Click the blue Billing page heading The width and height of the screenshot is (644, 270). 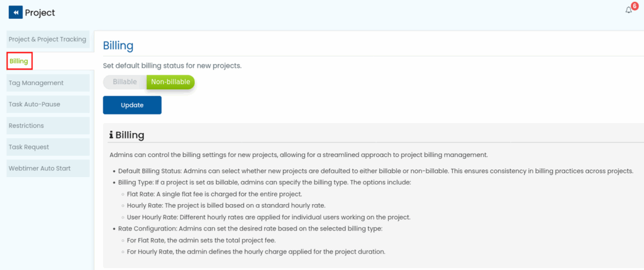pos(118,46)
